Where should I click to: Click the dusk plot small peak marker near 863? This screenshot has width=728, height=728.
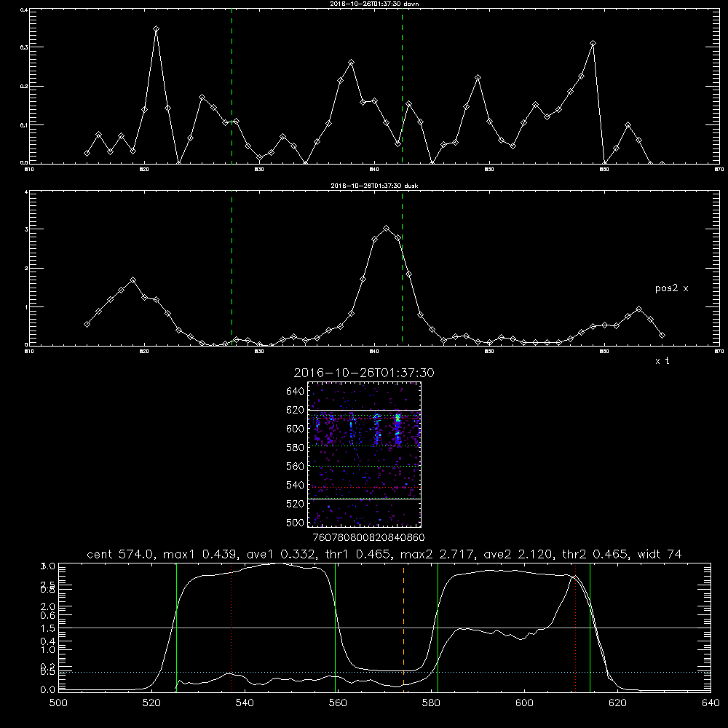click(x=639, y=309)
